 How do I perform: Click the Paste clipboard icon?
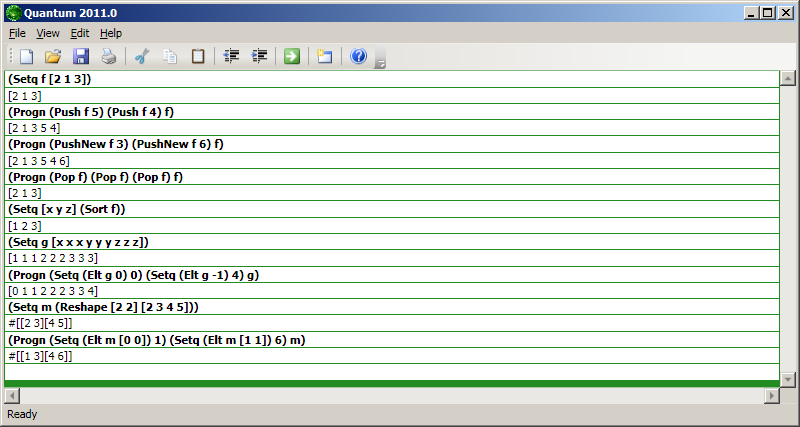(198, 56)
